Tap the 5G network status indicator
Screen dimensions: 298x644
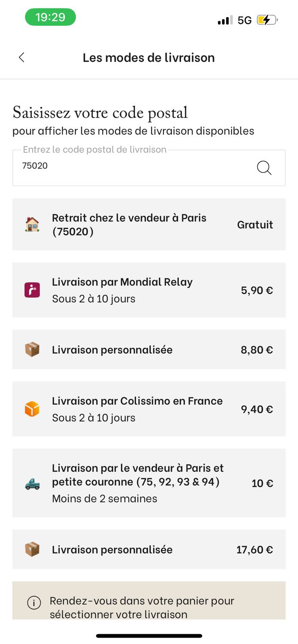coord(245,20)
